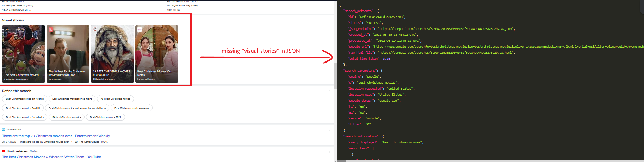Viewport: 644px width, 162px height.
Task: Open the Entertainment Weekly top 20 movies link
Action: [x=56, y=136]
